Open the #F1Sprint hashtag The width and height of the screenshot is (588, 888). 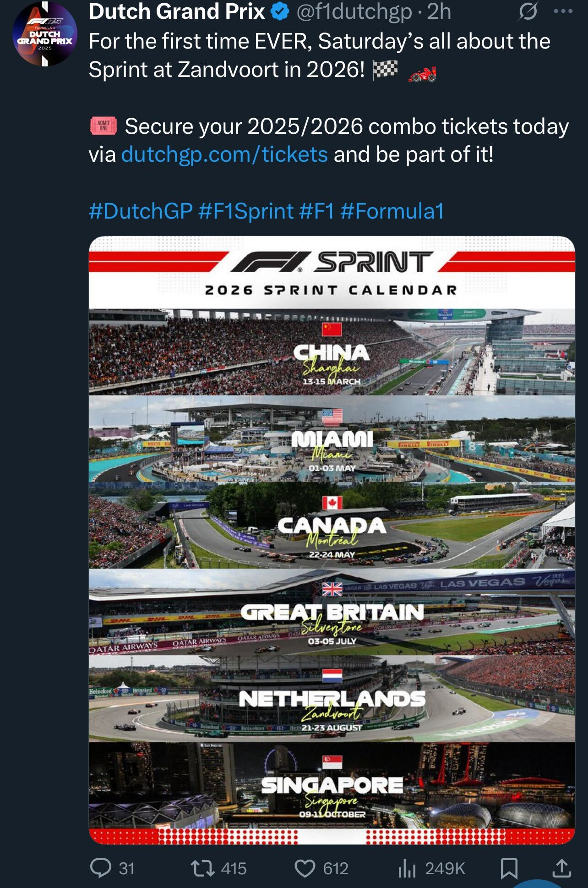(x=246, y=211)
